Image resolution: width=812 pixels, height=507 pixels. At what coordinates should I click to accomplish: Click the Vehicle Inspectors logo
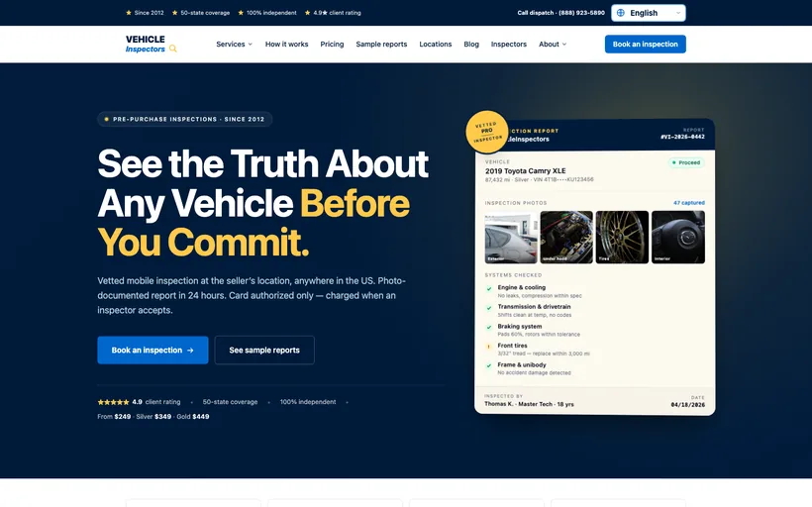(152, 44)
